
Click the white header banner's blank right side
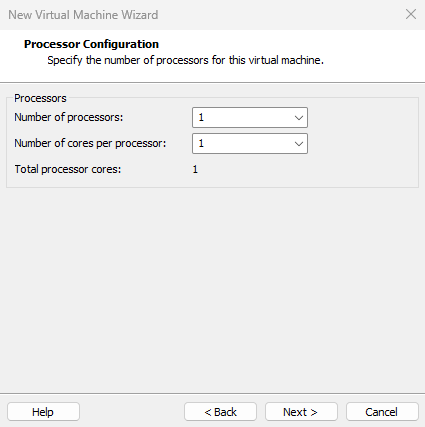click(x=373, y=55)
